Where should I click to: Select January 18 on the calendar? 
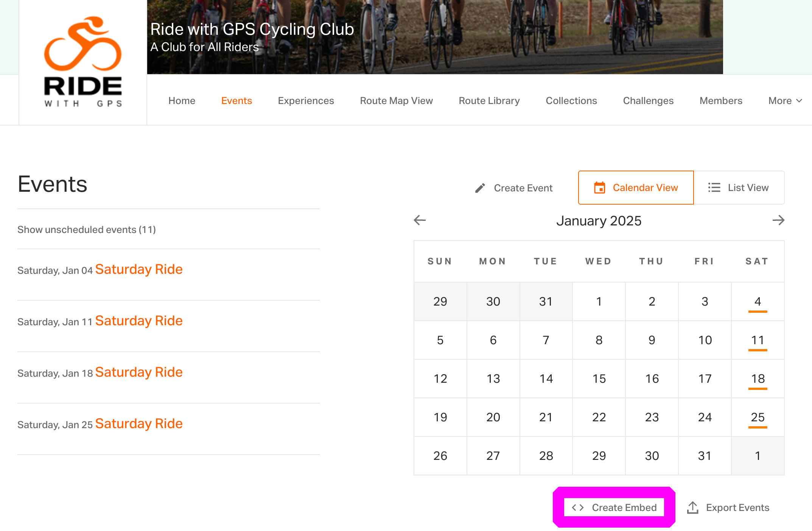click(758, 379)
